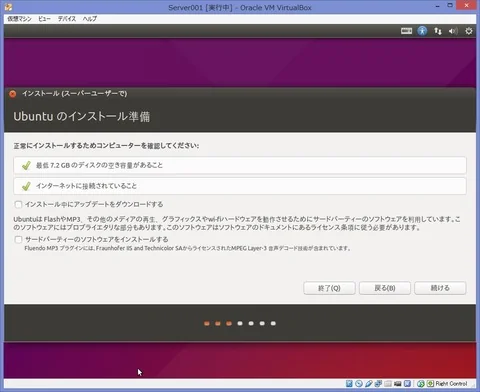The width and height of the screenshot is (480, 392).
Task: Click the USB pen-shaped icon in status bar
Action: 369,384
